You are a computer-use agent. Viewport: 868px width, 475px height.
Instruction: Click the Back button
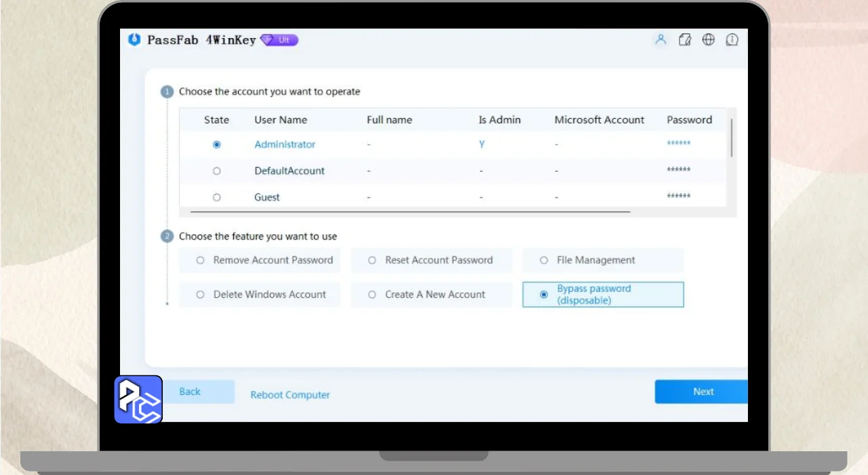click(190, 392)
